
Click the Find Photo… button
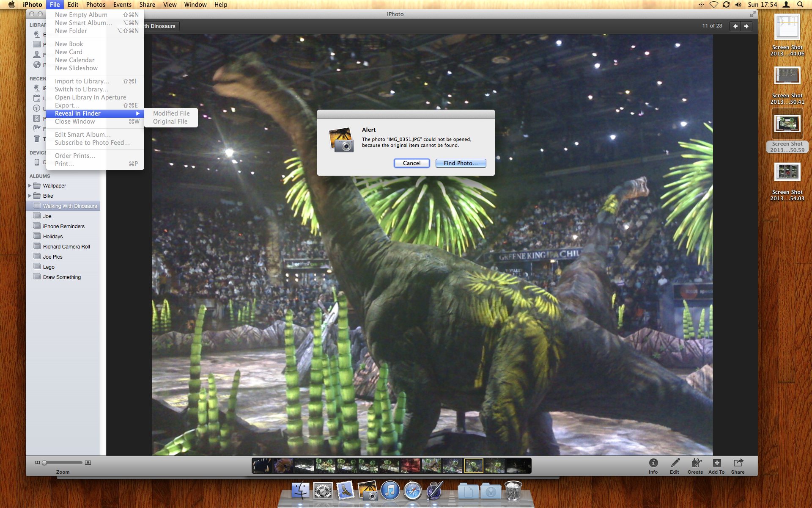(461, 163)
